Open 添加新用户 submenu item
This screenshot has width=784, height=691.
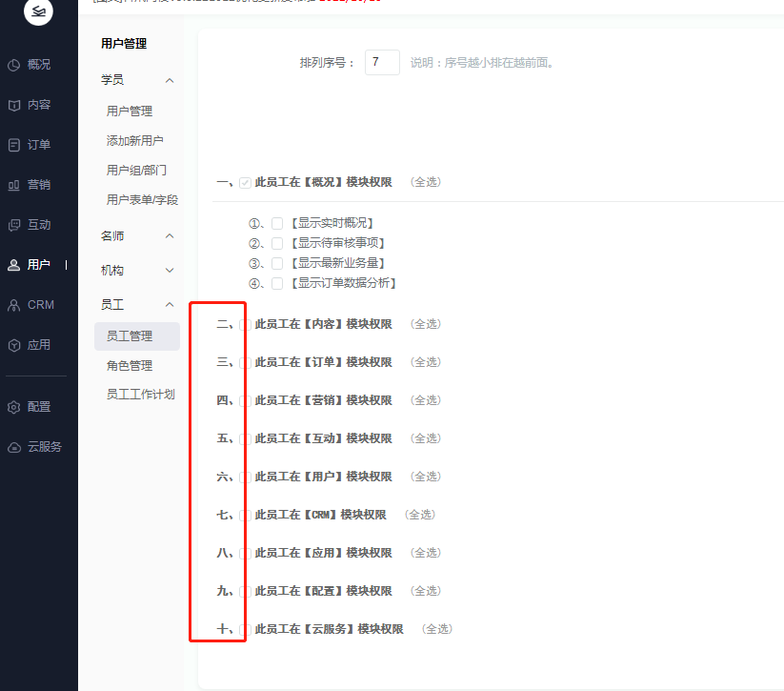[135, 141]
